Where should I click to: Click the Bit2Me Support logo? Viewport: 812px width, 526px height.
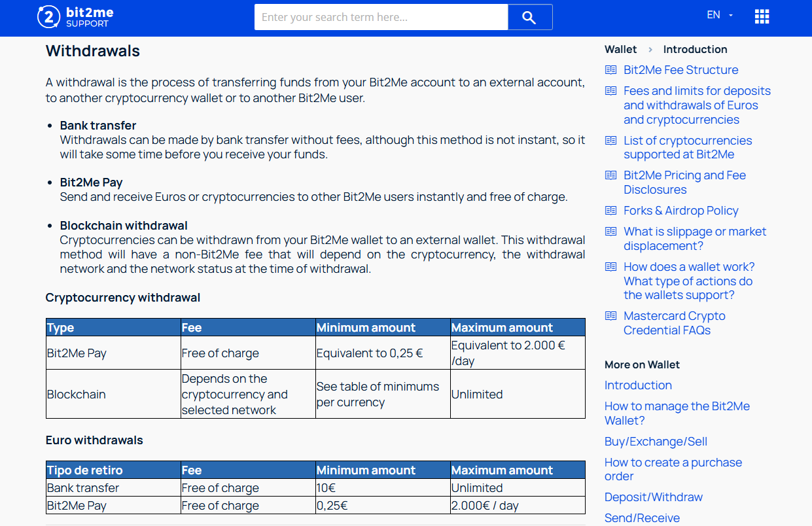(x=75, y=17)
